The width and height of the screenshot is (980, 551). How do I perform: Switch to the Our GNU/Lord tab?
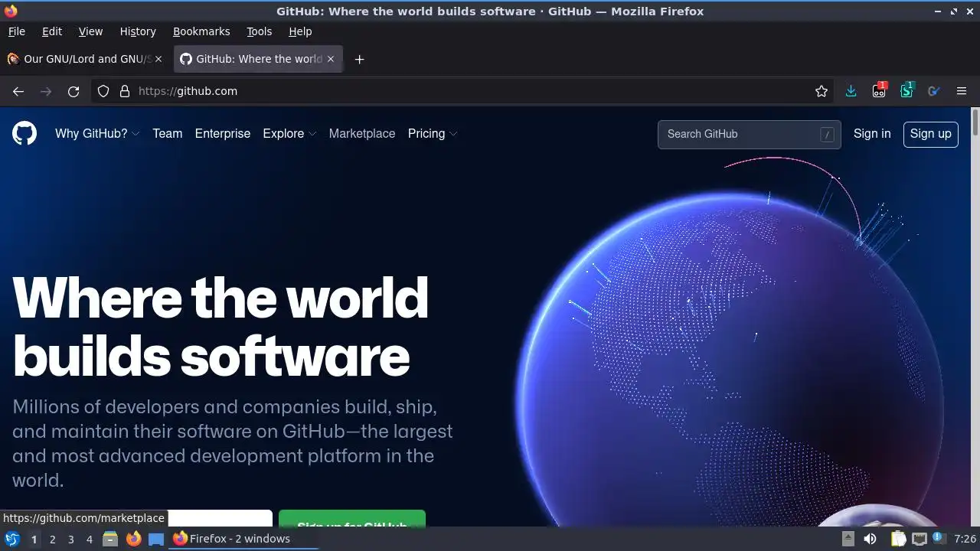[84, 59]
